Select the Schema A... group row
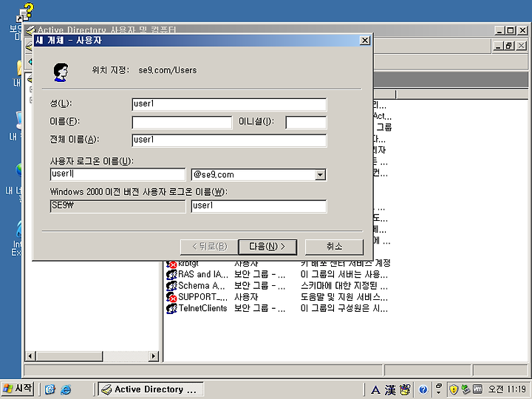The height and width of the screenshot is (399, 532). (277, 286)
